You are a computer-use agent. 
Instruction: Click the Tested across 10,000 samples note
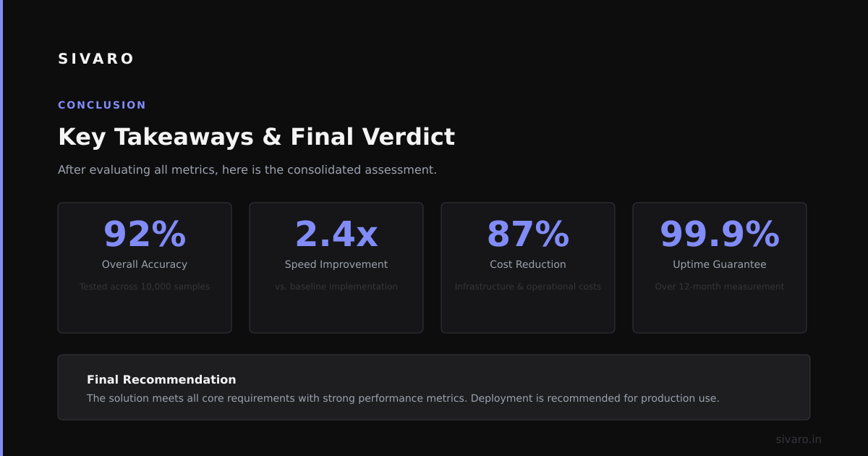click(145, 287)
